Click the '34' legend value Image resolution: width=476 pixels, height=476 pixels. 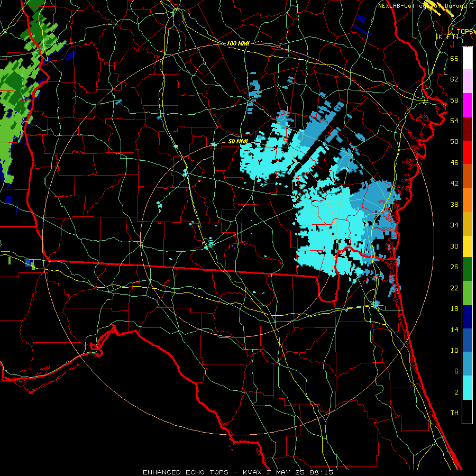(454, 225)
